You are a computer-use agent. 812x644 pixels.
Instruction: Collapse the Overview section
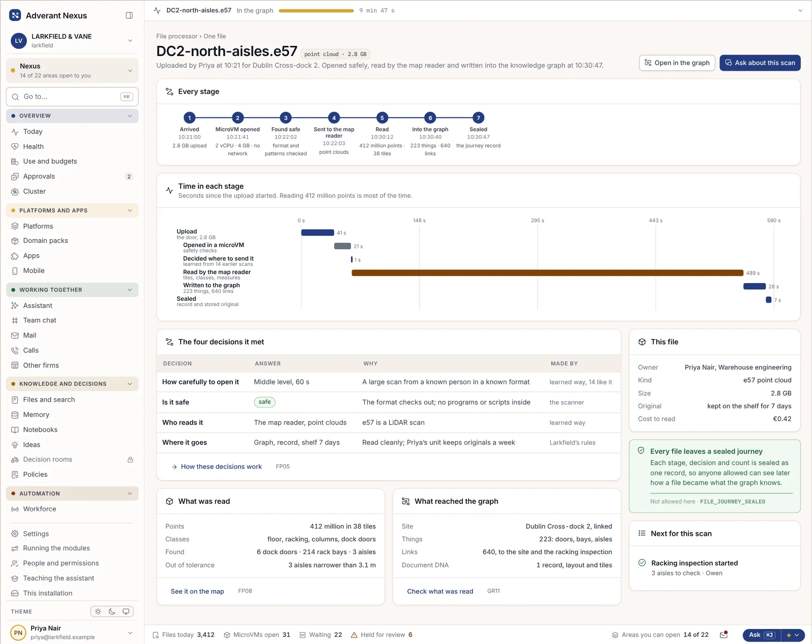pos(72,116)
